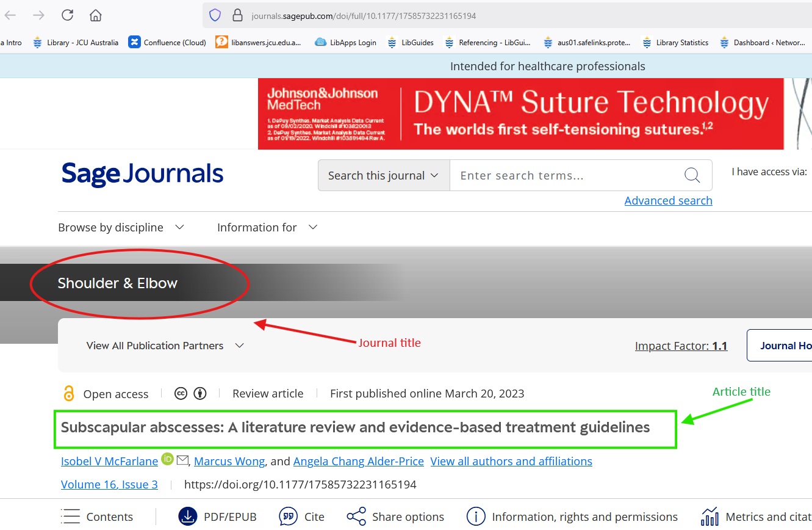Click the PDF/EPUB download icon
Image resolution: width=812 pixels, height=530 pixels.
click(x=188, y=517)
